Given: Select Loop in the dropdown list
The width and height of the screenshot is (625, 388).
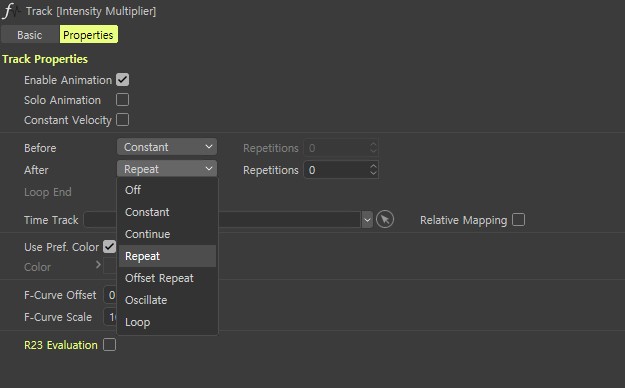Looking at the screenshot, I should click(x=167, y=322).
